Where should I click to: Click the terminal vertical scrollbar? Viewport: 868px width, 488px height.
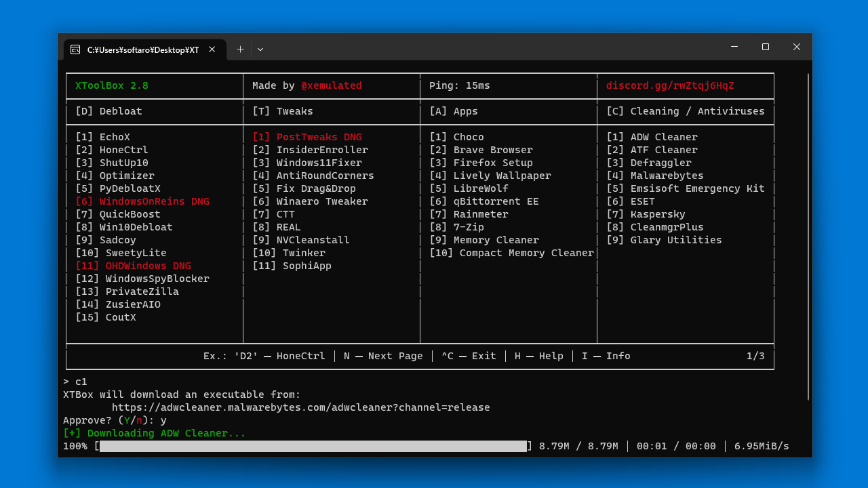pyautogui.click(x=808, y=237)
